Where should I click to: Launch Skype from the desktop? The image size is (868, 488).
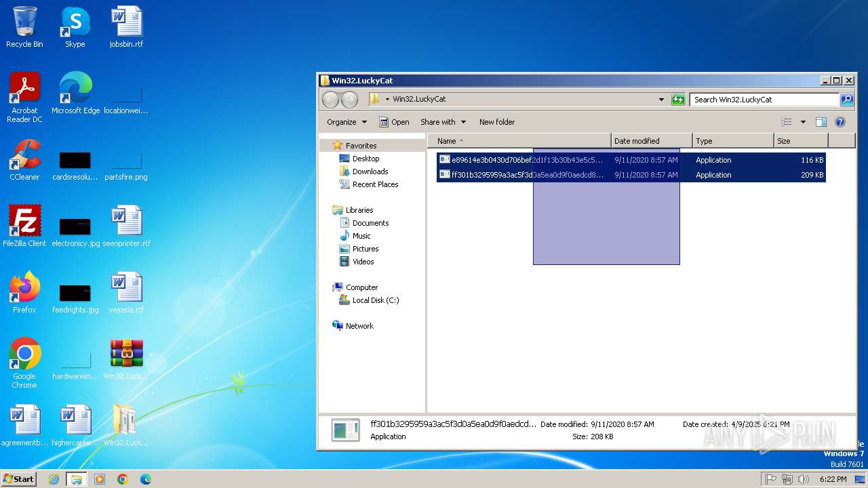[75, 27]
